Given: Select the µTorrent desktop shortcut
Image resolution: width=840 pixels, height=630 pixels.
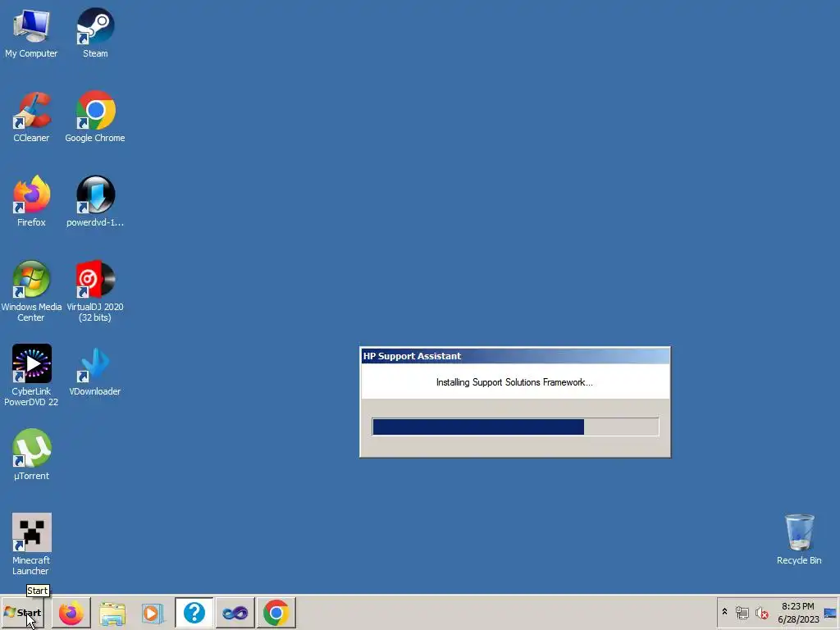Looking at the screenshot, I should pos(31,454).
